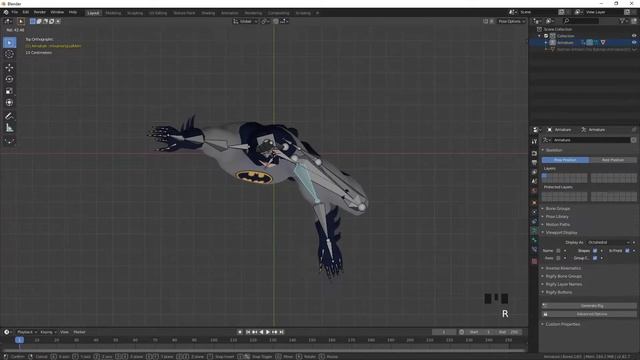The image size is (640, 360).
Task: Open the Pose Options dropdown
Action: (511, 21)
